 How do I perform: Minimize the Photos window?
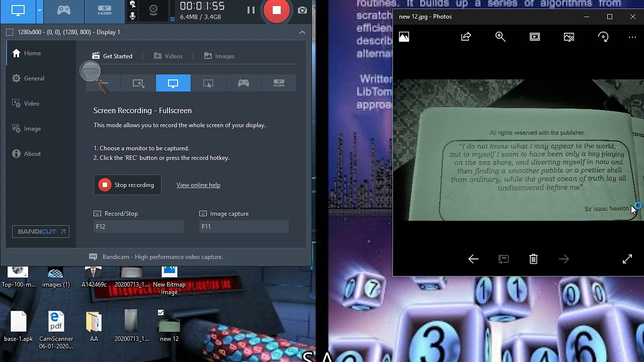[587, 17]
